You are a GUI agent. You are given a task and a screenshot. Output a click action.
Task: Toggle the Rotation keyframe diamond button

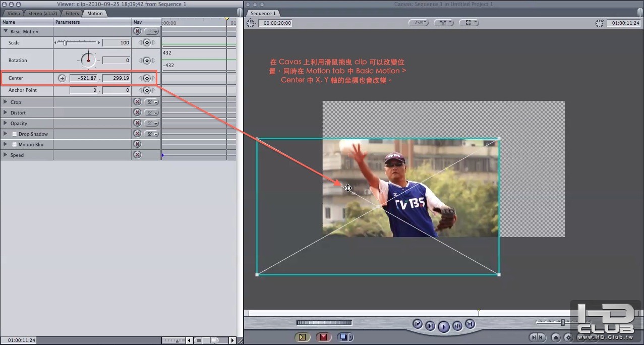tap(147, 61)
